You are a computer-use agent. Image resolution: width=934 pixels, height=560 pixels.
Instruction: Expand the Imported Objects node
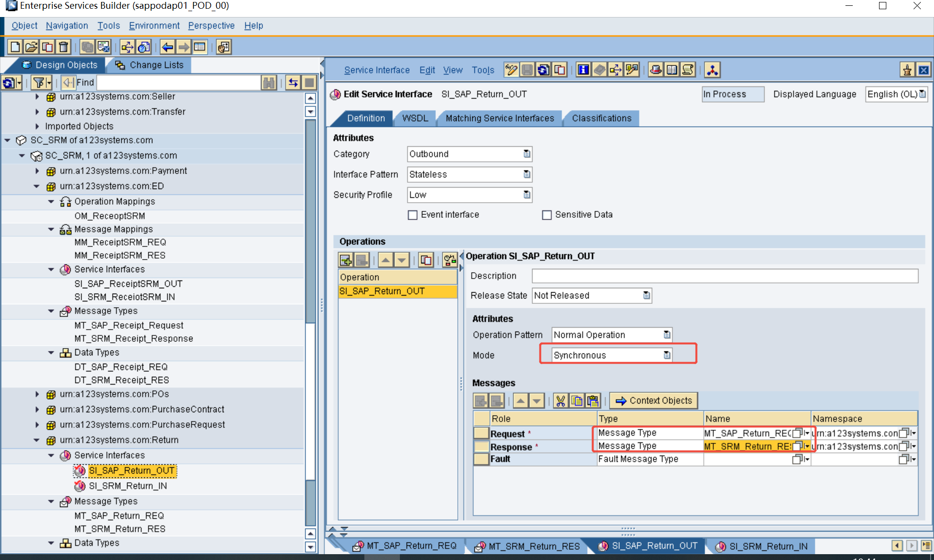click(x=37, y=126)
